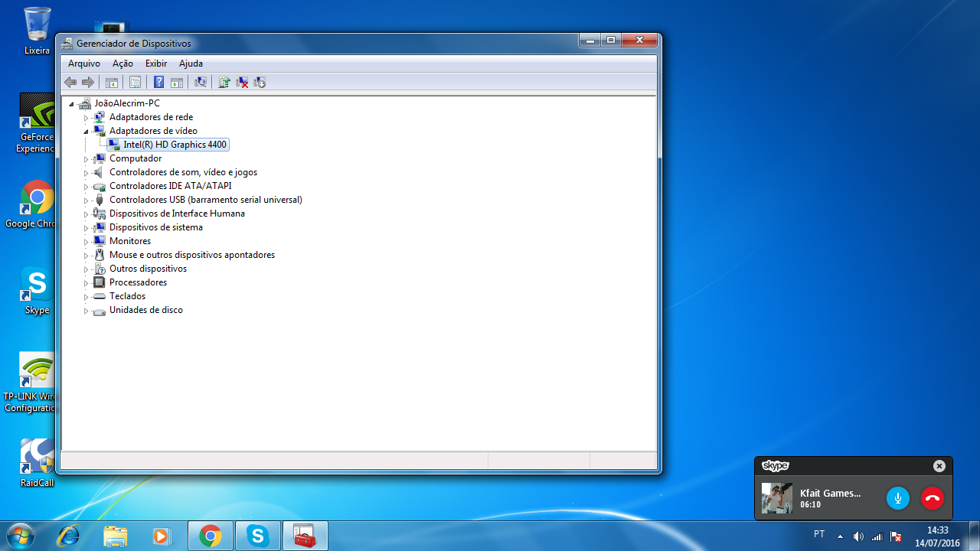Expand the Controladores USB node

point(86,200)
